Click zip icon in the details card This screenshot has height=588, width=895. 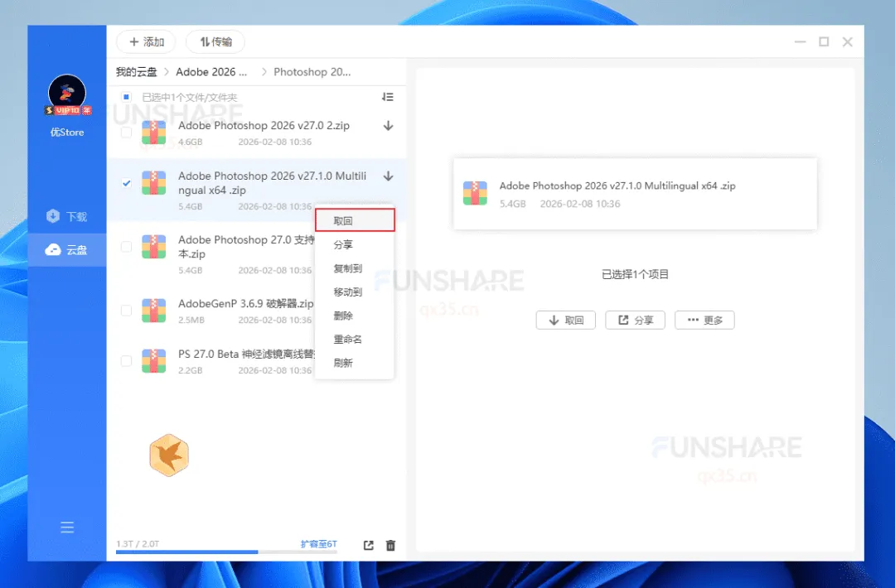click(x=475, y=193)
